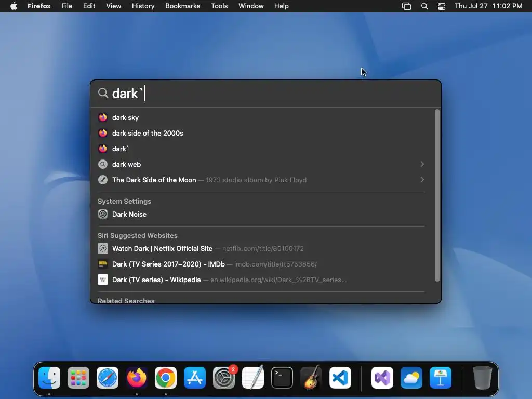Click the Wikipedia icon in Siri suggestions
The image size is (532, 399).
[103, 280]
